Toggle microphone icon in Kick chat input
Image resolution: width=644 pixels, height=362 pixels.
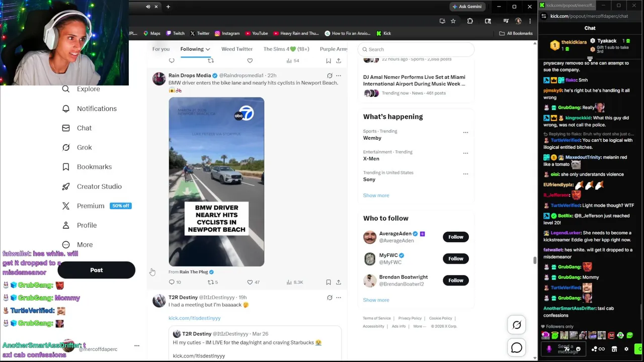[x=549, y=349]
